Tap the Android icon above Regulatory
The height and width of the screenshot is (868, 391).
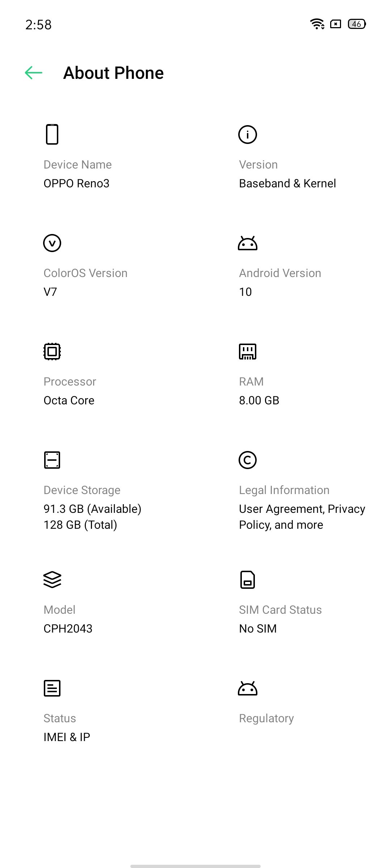[248, 688]
